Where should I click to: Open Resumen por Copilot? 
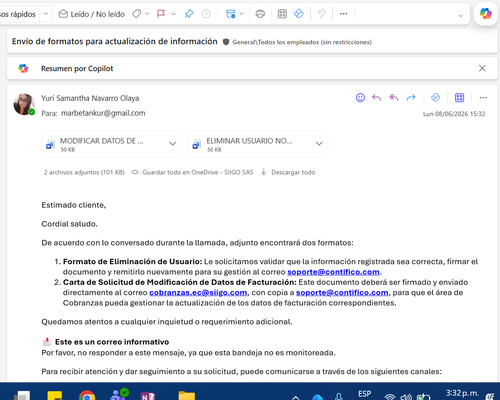[x=77, y=68]
